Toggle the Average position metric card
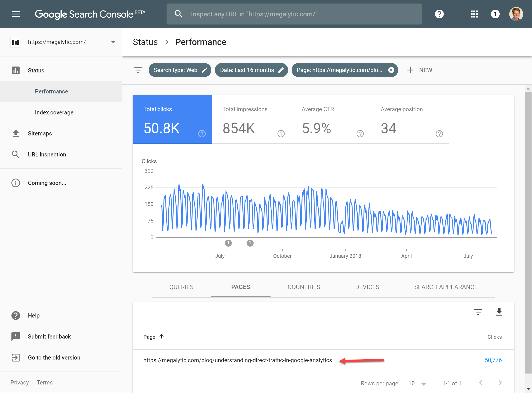532x393 pixels. 409,119
